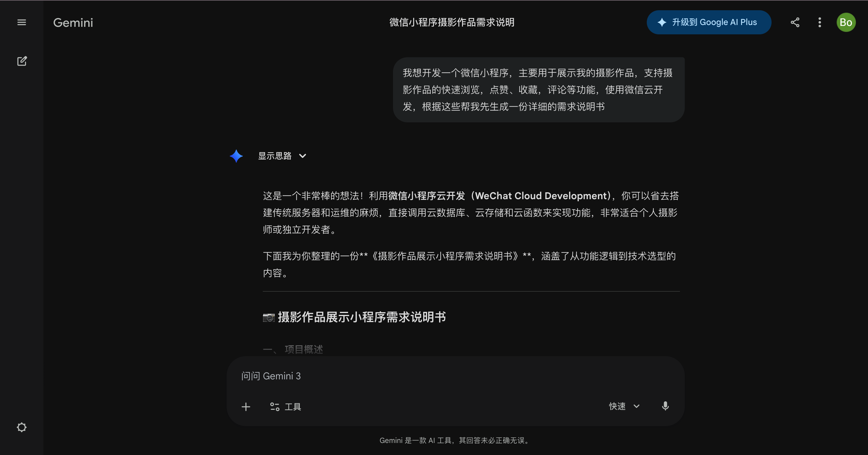Collapse the 显示思路 thinking section
The image size is (868, 455).
pyautogui.click(x=282, y=156)
